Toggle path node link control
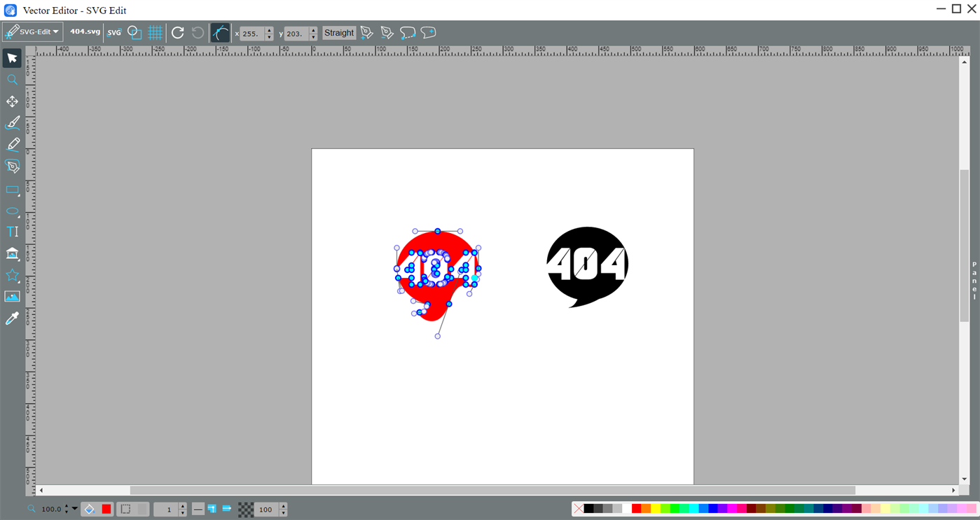The height and width of the screenshot is (520, 980). point(220,32)
